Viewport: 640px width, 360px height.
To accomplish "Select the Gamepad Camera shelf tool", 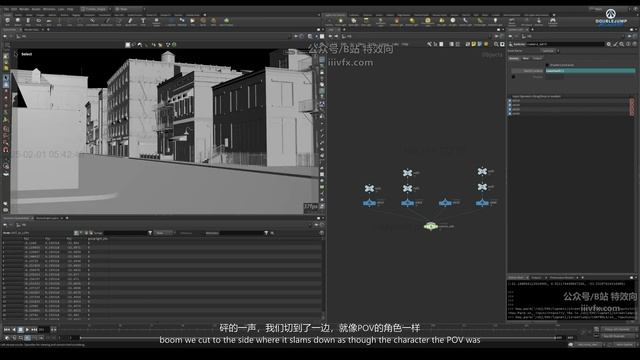I will 553,21.
